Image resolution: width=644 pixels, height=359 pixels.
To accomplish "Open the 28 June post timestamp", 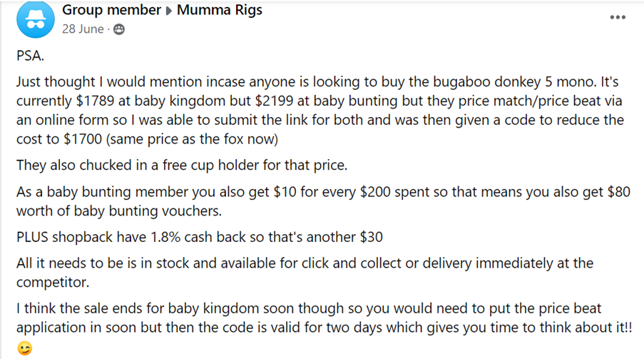I will pyautogui.click(x=83, y=29).
